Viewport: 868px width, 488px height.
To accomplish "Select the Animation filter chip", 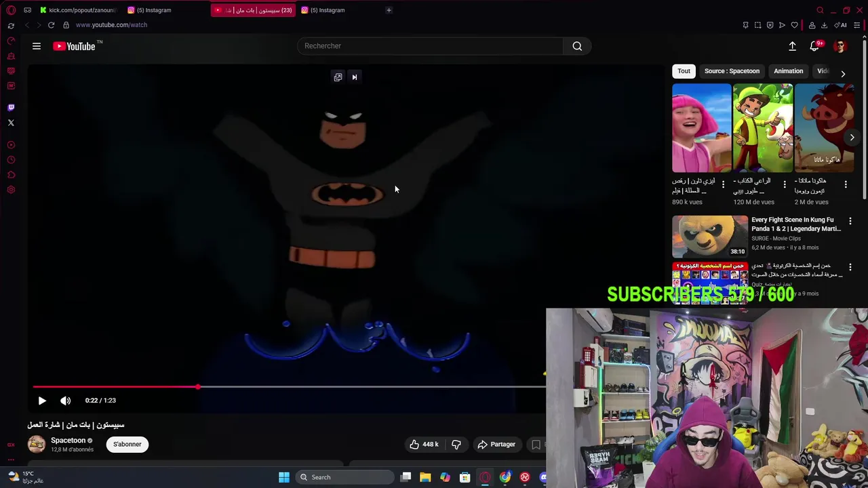I will 788,71.
